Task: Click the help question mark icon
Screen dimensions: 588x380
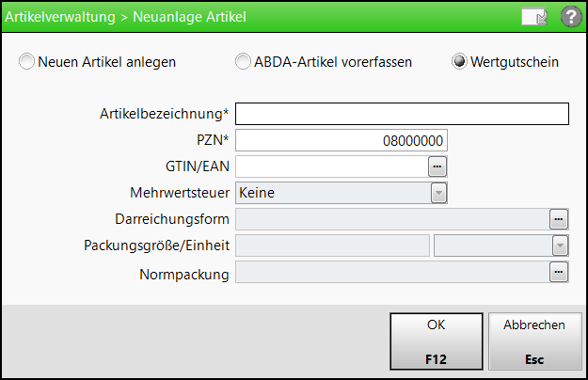Action: 570,16
